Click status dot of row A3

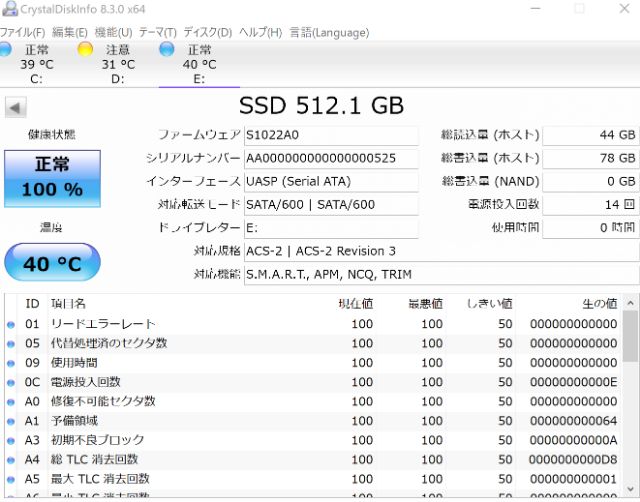pos(11,441)
